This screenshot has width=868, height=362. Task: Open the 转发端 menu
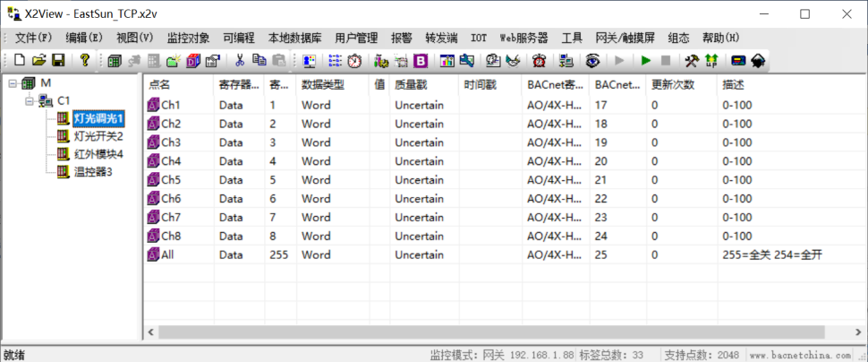[x=441, y=39]
